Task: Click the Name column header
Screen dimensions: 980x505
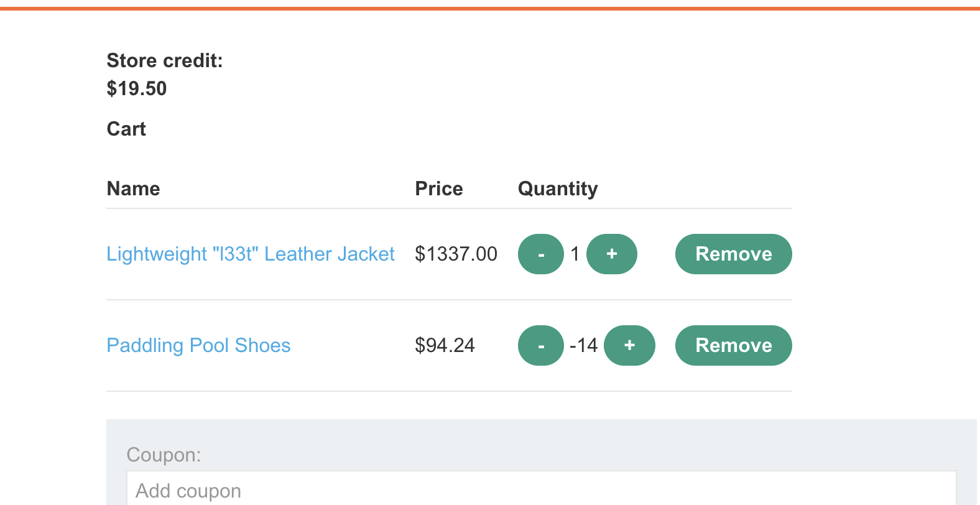Action: pos(133,188)
